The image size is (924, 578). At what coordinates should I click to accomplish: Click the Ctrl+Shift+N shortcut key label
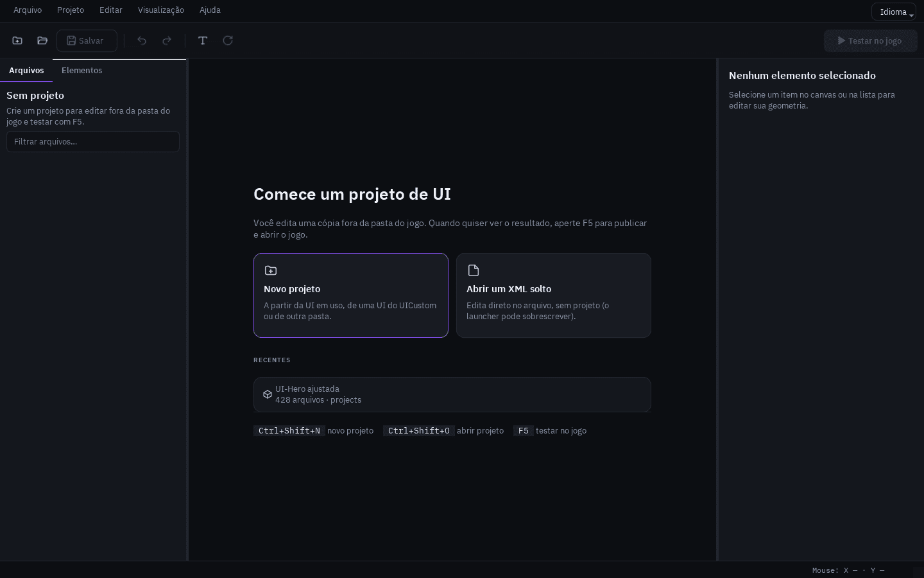(289, 431)
